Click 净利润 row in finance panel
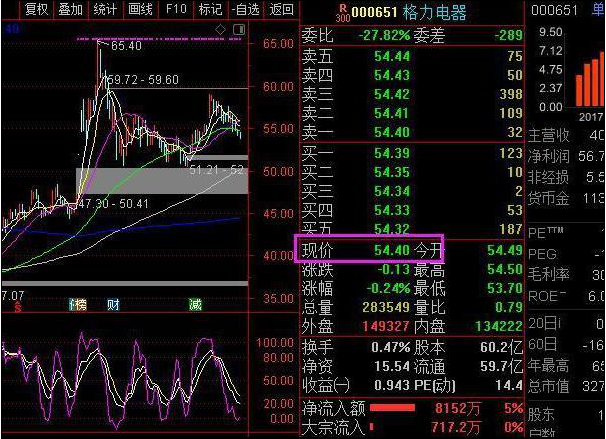The height and width of the screenshot is (439, 606). [566, 156]
